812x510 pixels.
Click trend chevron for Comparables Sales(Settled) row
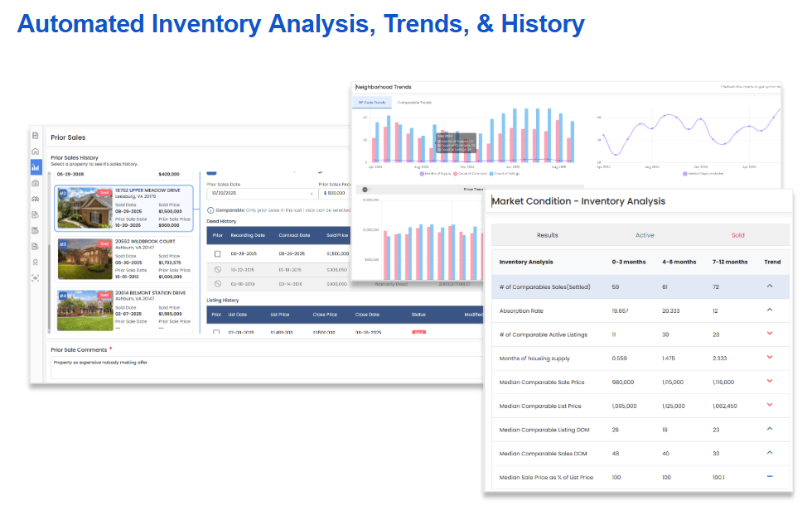[x=770, y=286]
